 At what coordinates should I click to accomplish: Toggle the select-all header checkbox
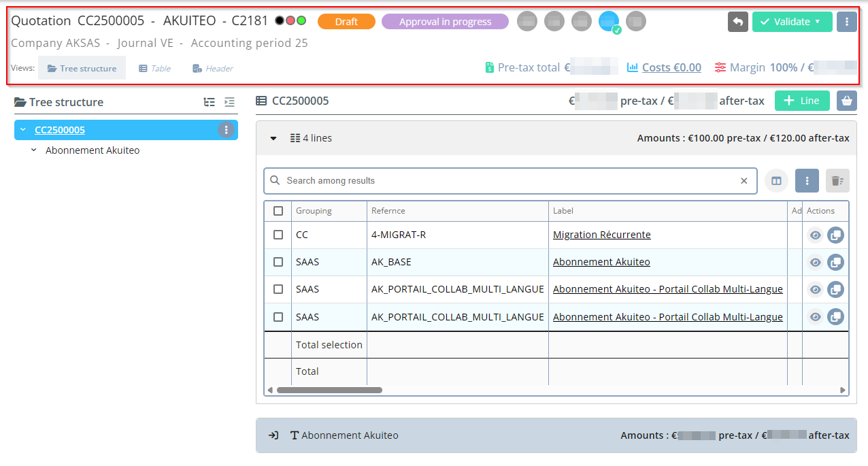(278, 211)
